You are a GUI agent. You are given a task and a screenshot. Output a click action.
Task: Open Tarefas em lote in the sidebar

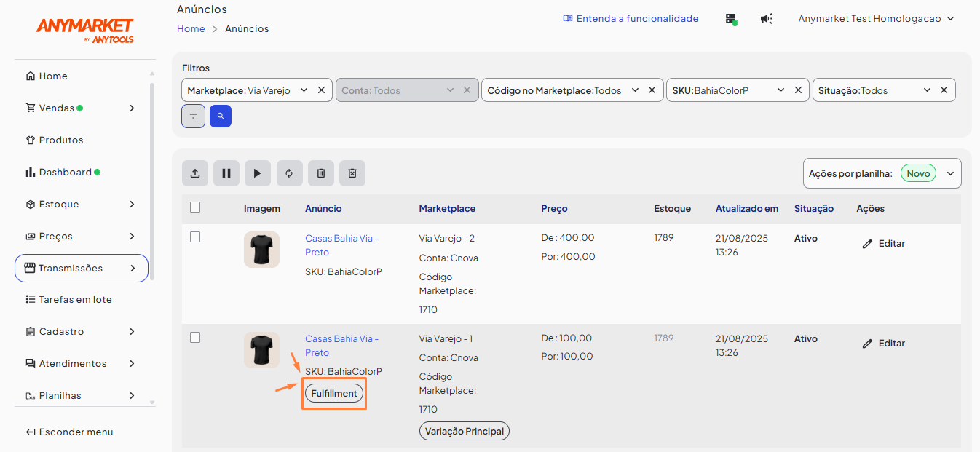(68, 299)
